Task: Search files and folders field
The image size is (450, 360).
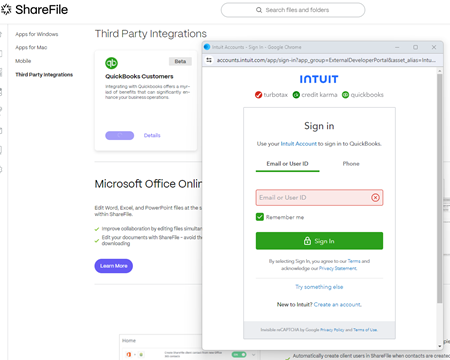Action: pyautogui.click(x=293, y=10)
